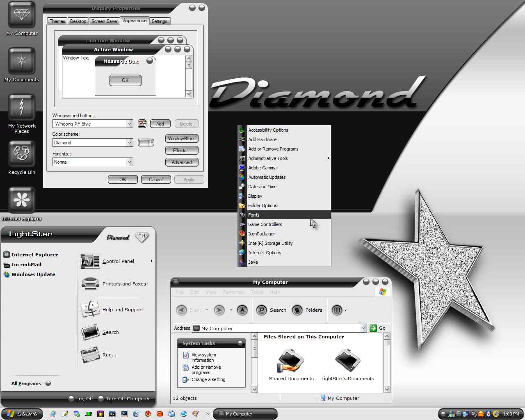
Task: Click the C:\ command prompt quick launch icon
Action: (x=112, y=414)
